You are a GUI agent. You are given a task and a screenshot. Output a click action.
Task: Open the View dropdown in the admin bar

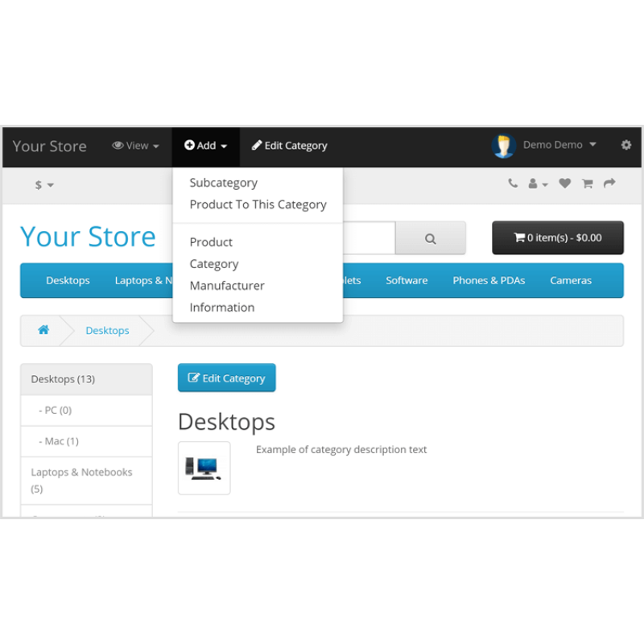135,146
